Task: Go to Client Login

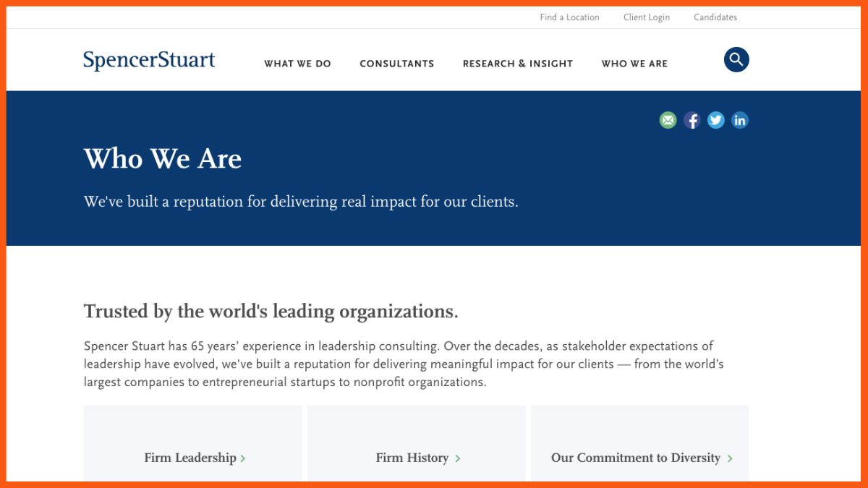Action: 647,17
